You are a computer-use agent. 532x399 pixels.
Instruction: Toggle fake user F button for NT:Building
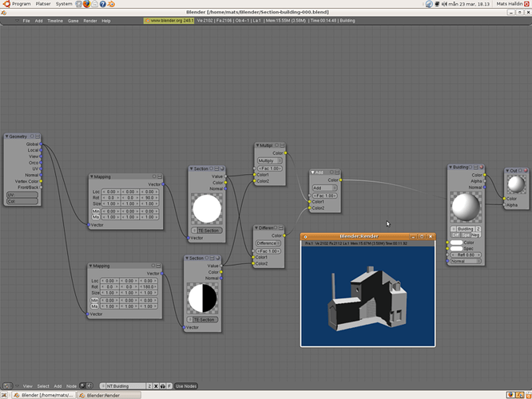[x=169, y=385]
